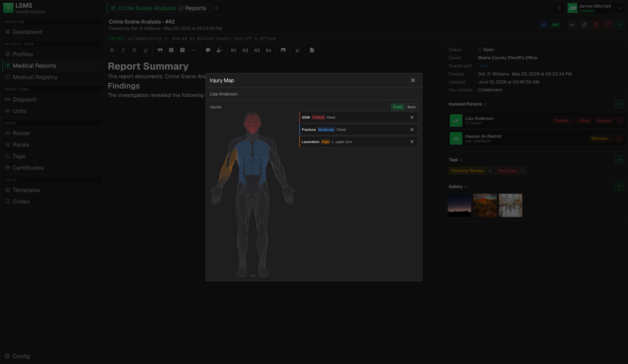Go back with the arrow button

tap(572, 25)
